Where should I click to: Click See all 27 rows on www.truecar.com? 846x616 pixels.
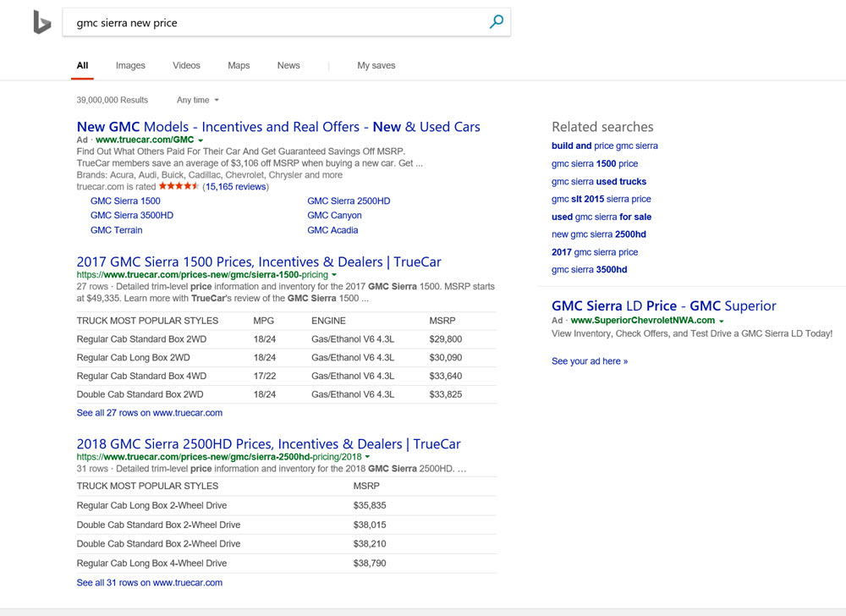click(150, 413)
